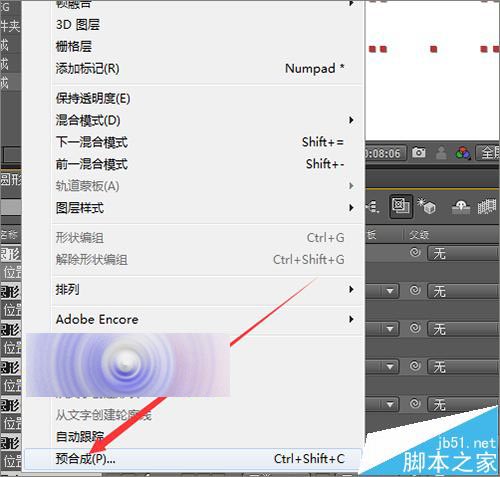Open the fourth layer's track matte arrow dropdown
The width and height of the screenshot is (500, 477).
click(390, 367)
